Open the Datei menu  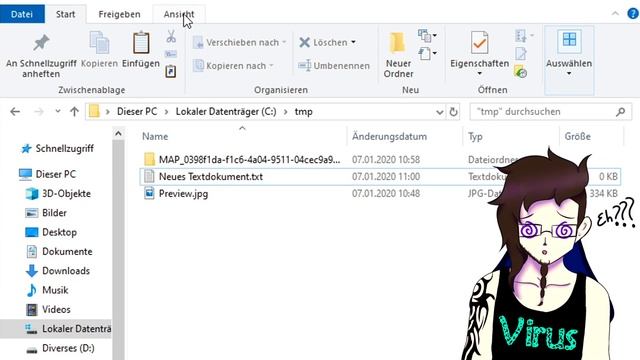[22, 14]
